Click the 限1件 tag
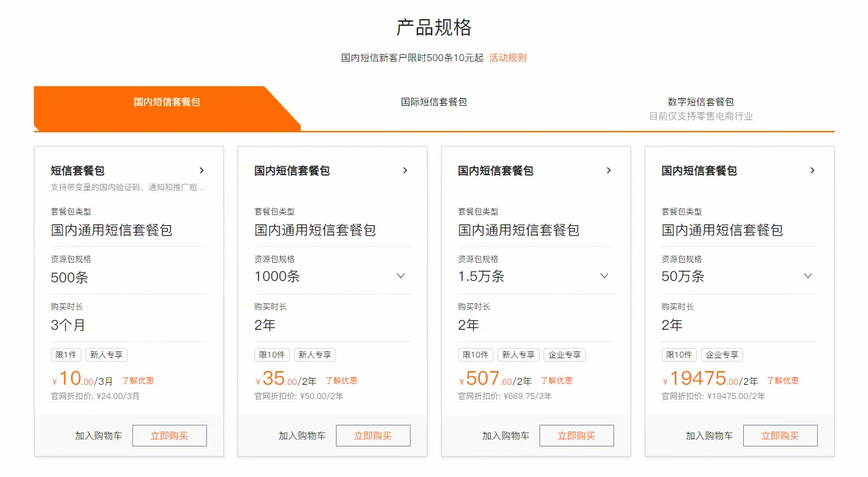 coord(66,355)
